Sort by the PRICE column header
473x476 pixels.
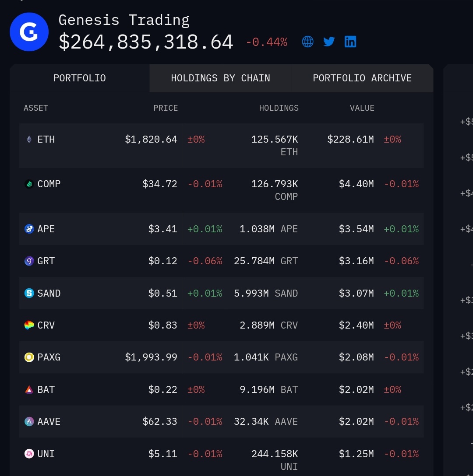coord(166,108)
